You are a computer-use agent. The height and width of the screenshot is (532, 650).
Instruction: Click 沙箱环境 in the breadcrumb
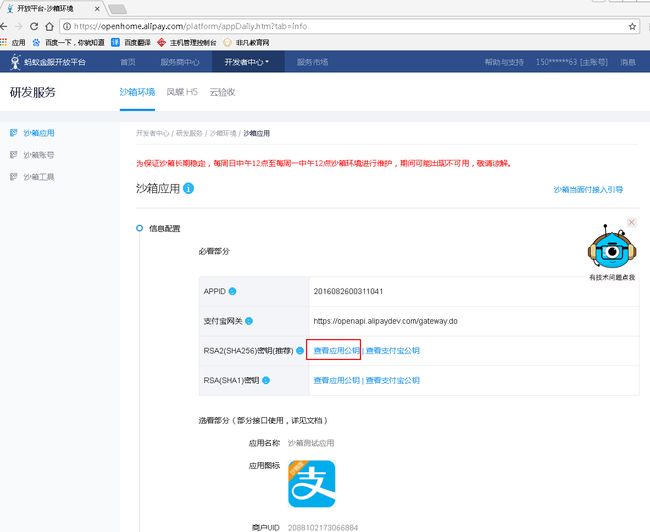[x=223, y=133]
